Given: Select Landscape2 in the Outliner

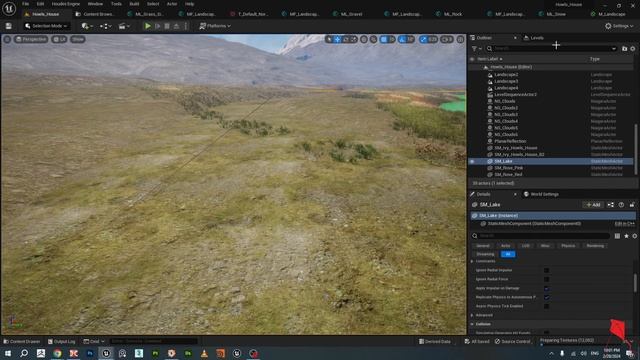Looking at the screenshot, I should (506, 75).
